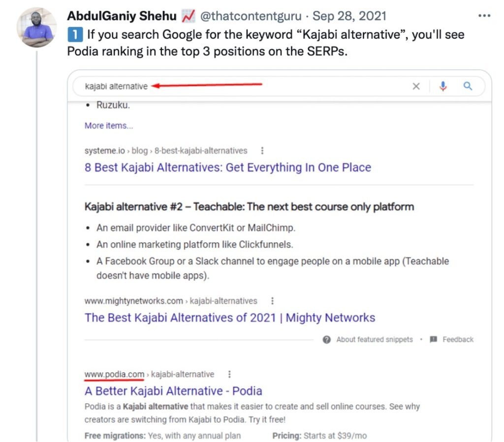
Task: Open the options dots beside the podia.com result
Action: point(229,374)
